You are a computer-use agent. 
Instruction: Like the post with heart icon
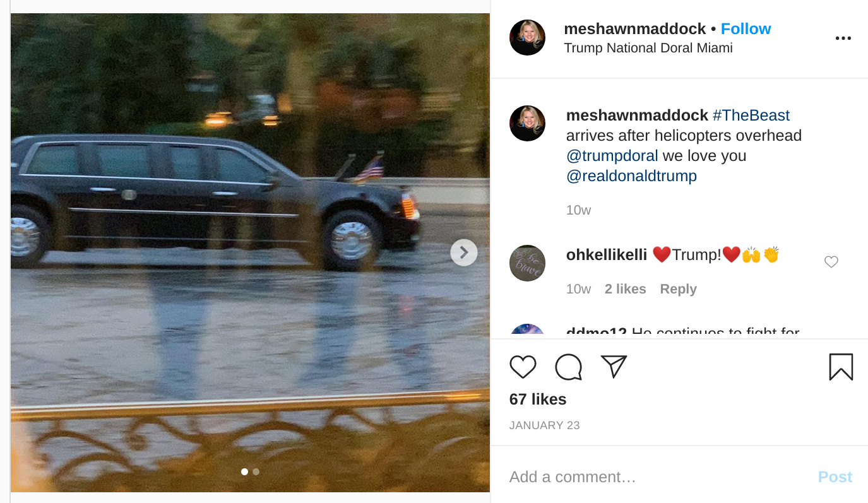pyautogui.click(x=523, y=367)
